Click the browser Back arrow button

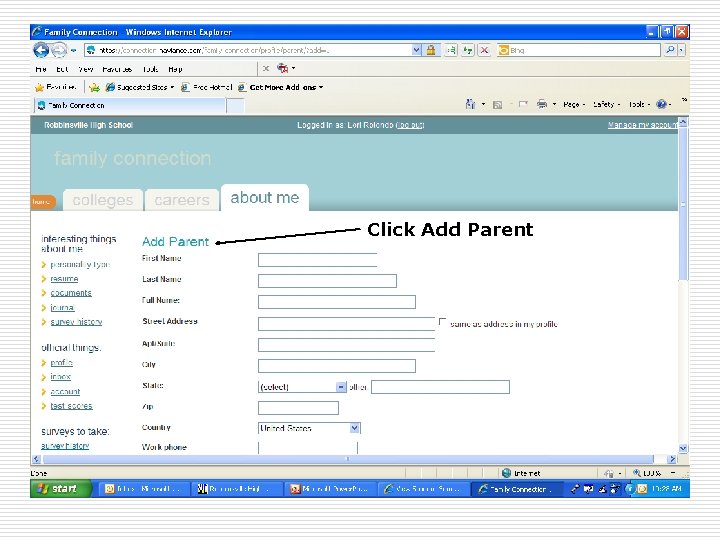[41, 50]
